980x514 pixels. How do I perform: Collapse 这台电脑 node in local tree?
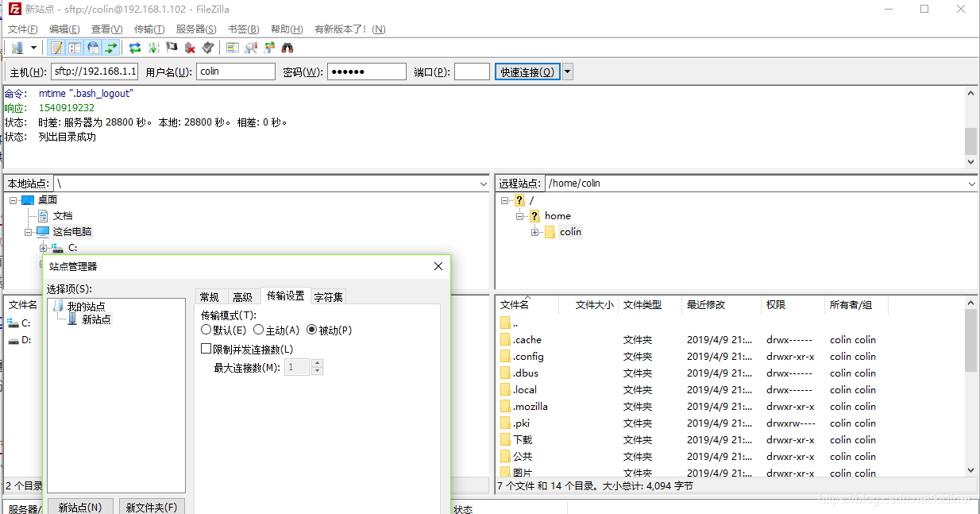tap(29, 232)
